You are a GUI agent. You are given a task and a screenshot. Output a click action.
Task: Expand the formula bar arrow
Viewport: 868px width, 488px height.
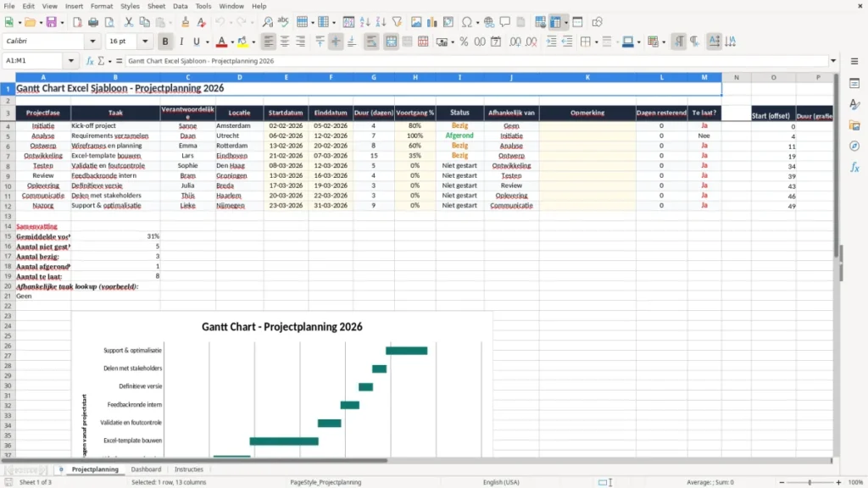tap(833, 61)
